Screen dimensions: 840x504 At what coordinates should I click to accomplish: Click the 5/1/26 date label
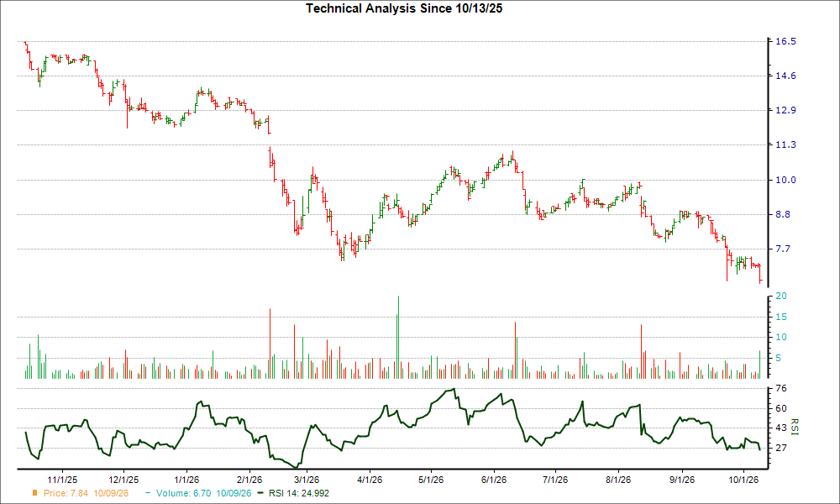tap(431, 480)
